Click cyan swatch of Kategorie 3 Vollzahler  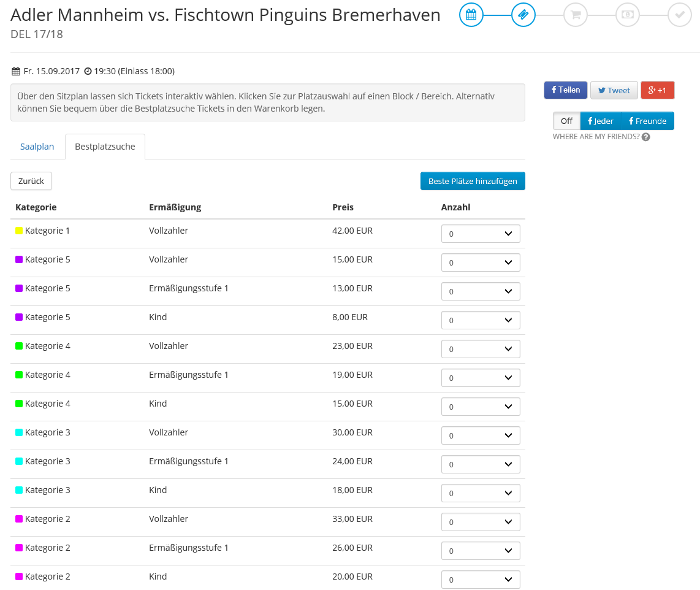point(19,432)
